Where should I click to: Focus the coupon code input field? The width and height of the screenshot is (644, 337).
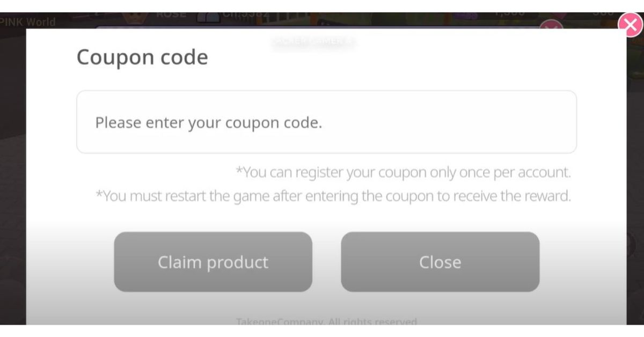[326, 122]
